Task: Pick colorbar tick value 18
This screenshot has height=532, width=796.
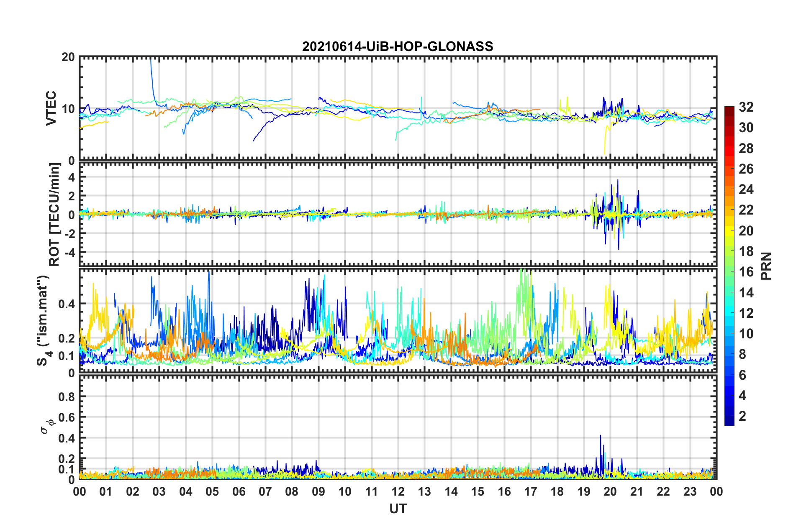Action: point(746,251)
